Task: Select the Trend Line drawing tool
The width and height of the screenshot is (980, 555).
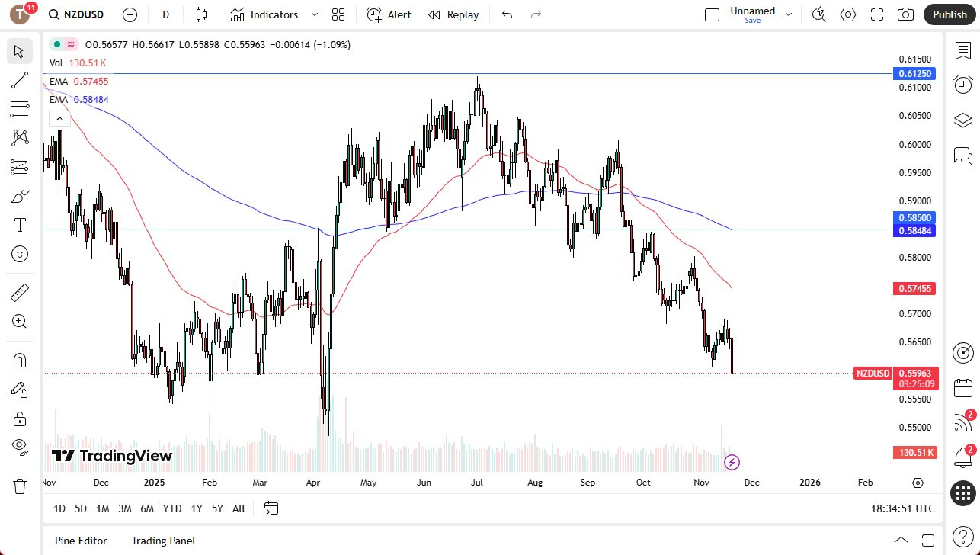Action: click(19, 80)
